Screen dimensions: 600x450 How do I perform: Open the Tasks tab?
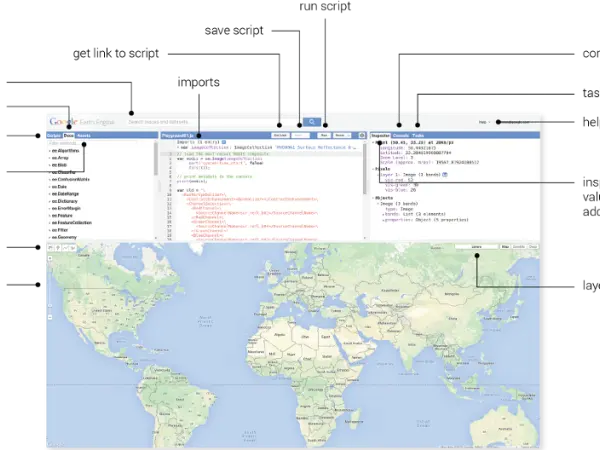(x=417, y=134)
